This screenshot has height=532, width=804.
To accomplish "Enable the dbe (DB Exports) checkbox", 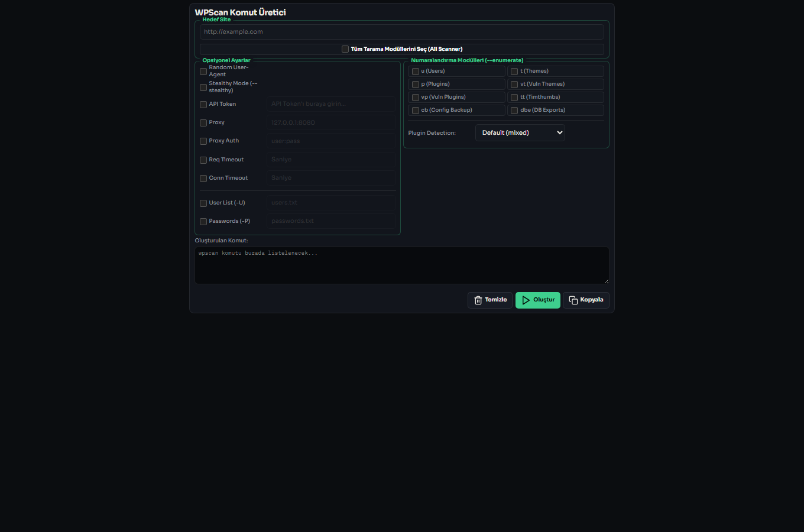I will click(x=514, y=111).
